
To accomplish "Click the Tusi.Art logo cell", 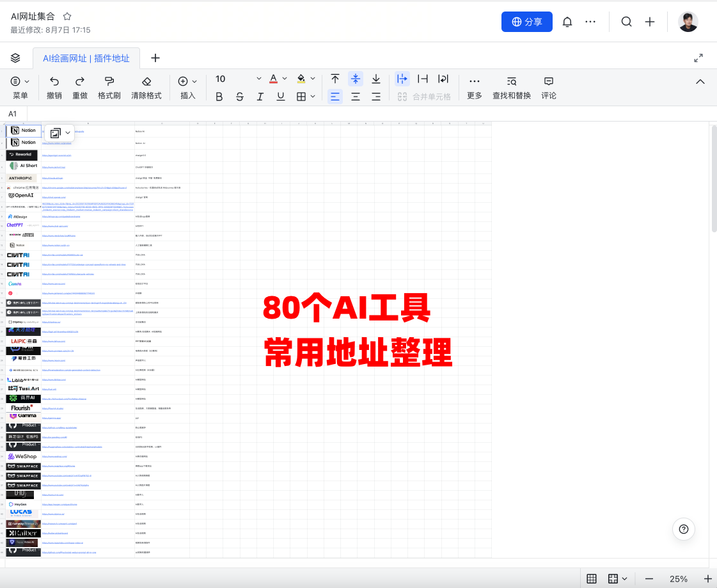I will point(23,389).
